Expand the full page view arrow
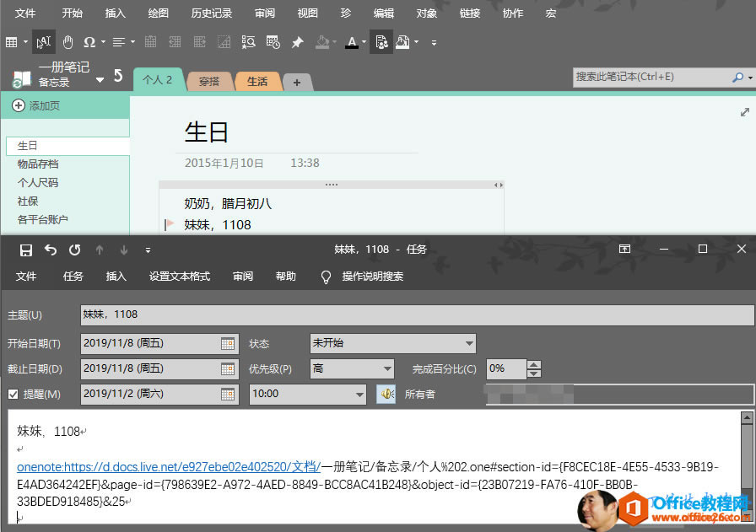 [744, 112]
